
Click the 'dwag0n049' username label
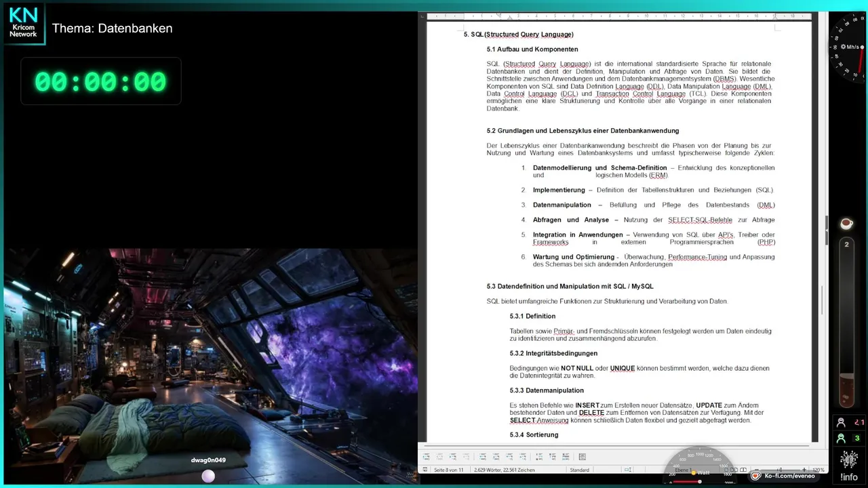(x=208, y=460)
